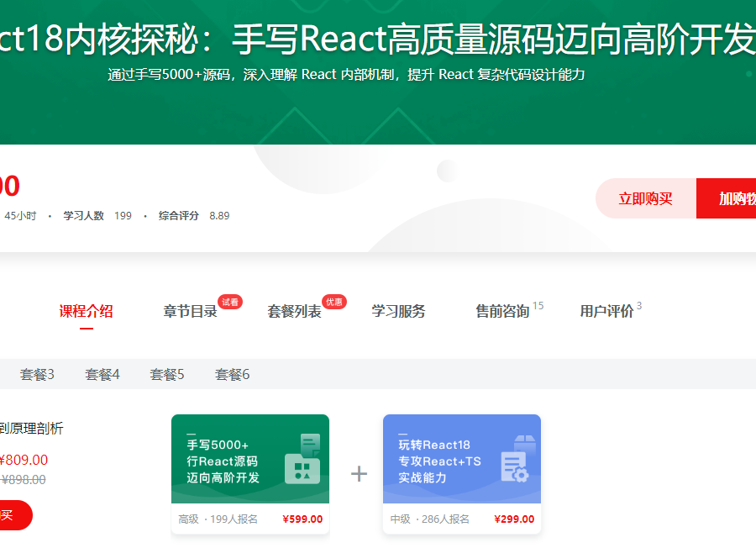Select bundle tab 套餐3
This screenshot has width=756, height=548.
click(37, 373)
